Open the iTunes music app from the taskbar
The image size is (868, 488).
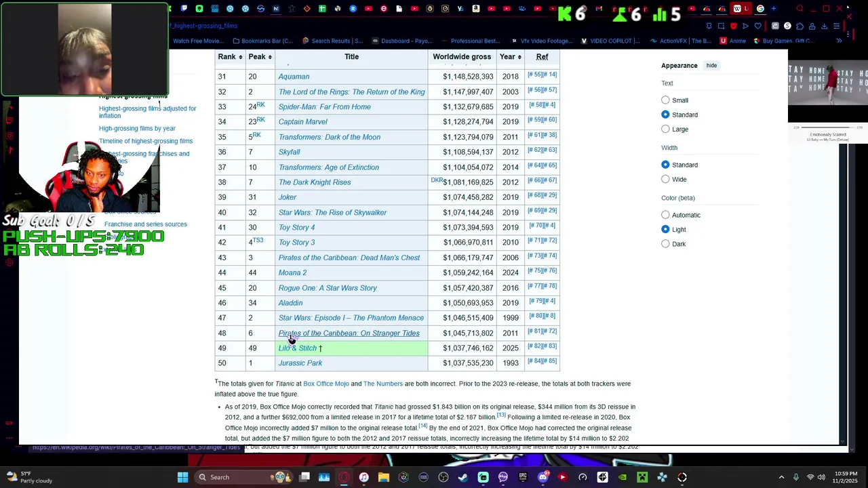pyautogui.click(x=363, y=477)
